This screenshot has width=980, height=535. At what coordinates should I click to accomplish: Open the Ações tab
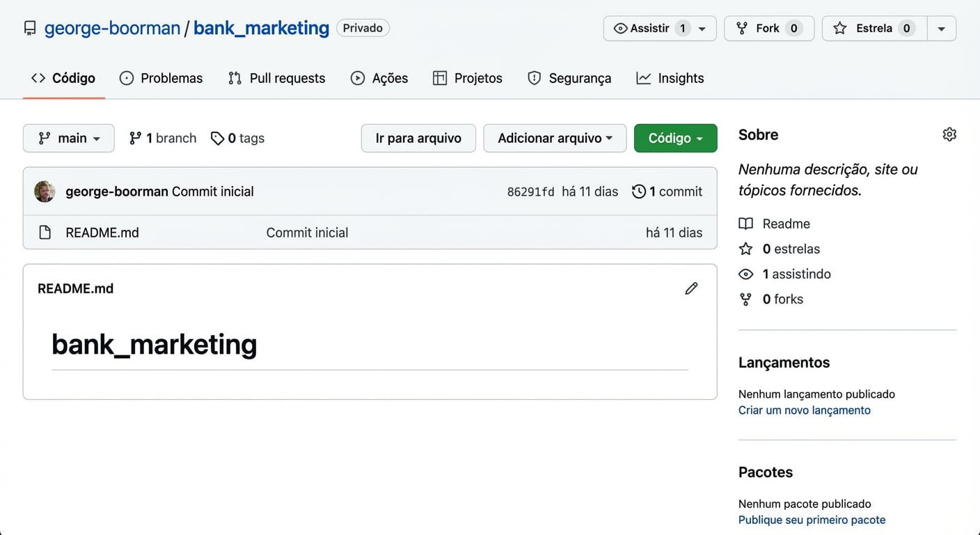(x=379, y=78)
